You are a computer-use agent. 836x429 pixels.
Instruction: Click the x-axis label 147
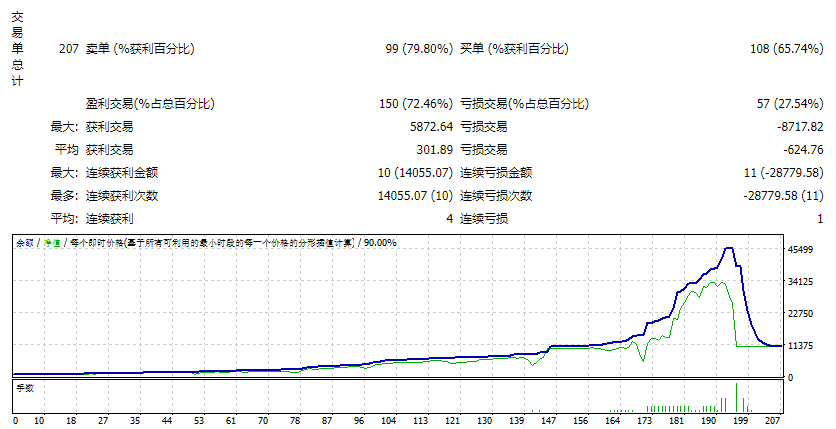tap(549, 420)
